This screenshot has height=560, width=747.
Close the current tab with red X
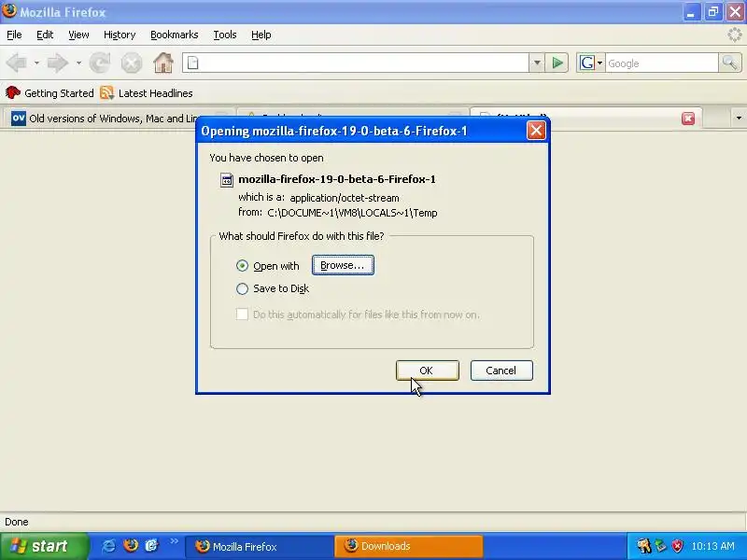click(688, 119)
